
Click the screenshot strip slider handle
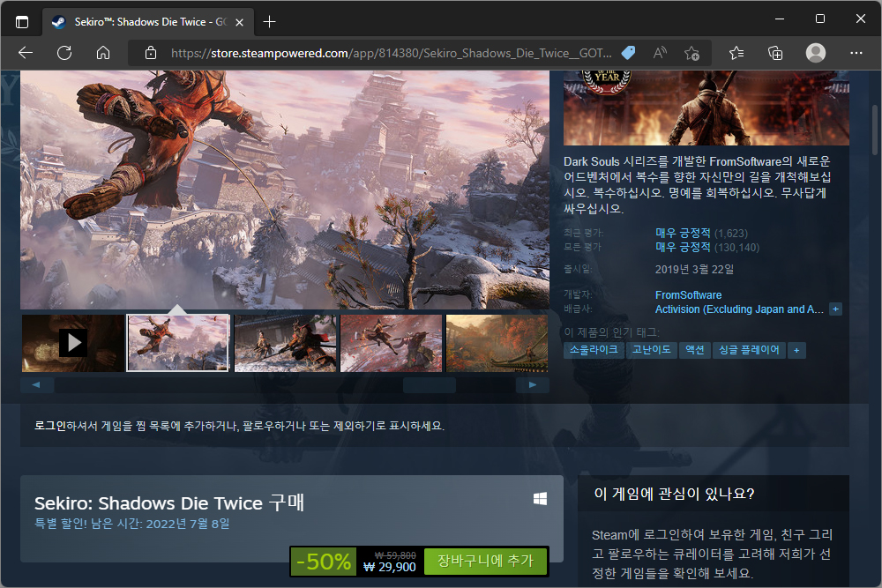430,385
